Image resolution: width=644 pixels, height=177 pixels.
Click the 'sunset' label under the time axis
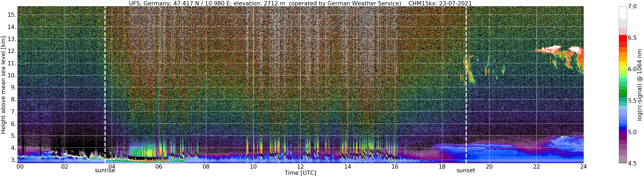[466, 171]
